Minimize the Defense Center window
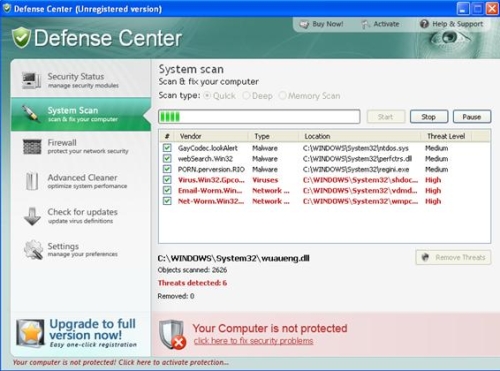 (x=463, y=8)
